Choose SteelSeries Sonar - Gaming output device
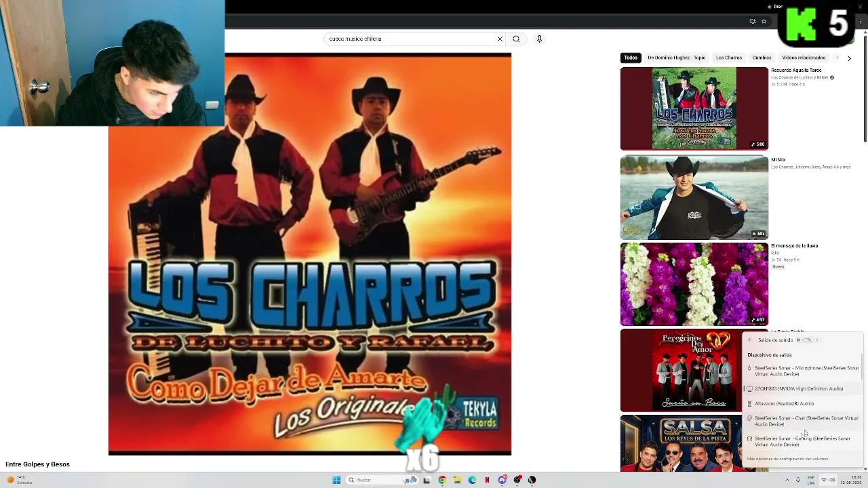The height and width of the screenshot is (488, 868). 802,441
